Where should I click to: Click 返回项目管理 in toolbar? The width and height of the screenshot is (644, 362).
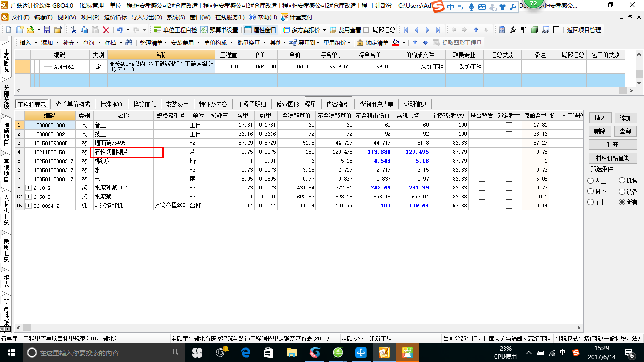(584, 30)
